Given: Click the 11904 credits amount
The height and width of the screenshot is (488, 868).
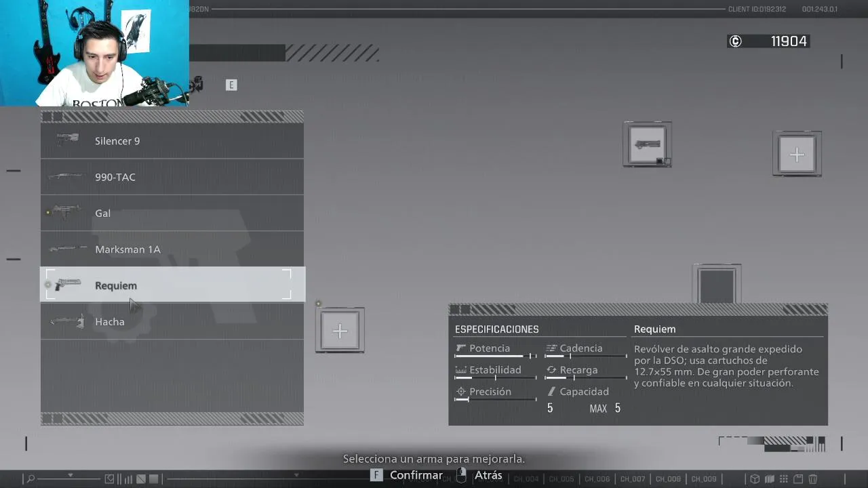Looking at the screenshot, I should (x=789, y=41).
